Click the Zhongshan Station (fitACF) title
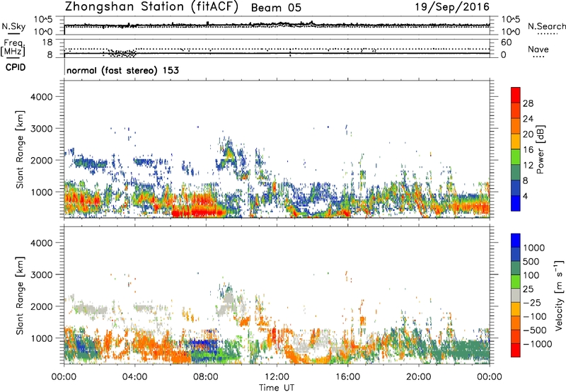 tap(151, 7)
